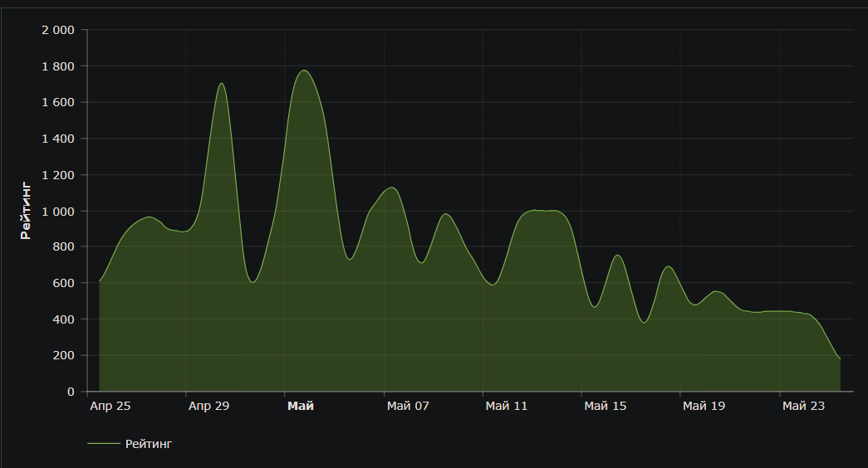Screen dimensions: 868x468
Task: Click the highest chart peak near 1 800
Action: (x=304, y=71)
